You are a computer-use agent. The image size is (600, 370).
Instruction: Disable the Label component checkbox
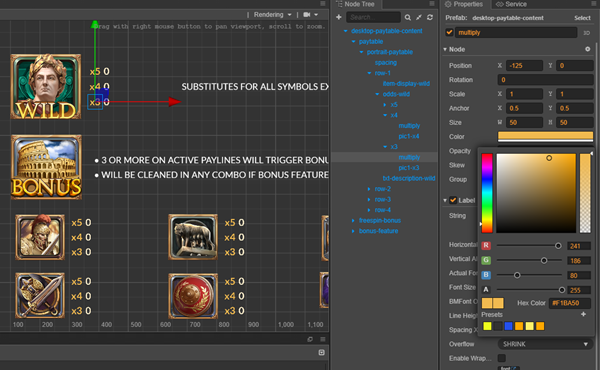click(453, 200)
